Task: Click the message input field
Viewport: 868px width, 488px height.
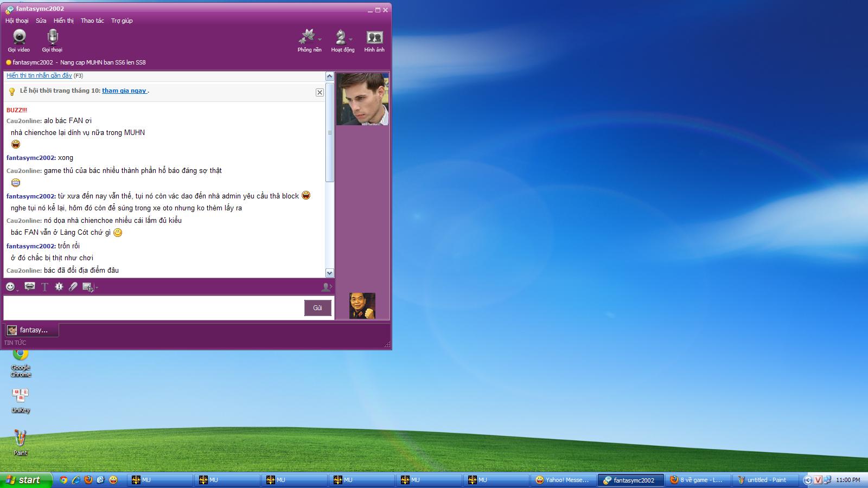Action: pyautogui.click(x=153, y=307)
